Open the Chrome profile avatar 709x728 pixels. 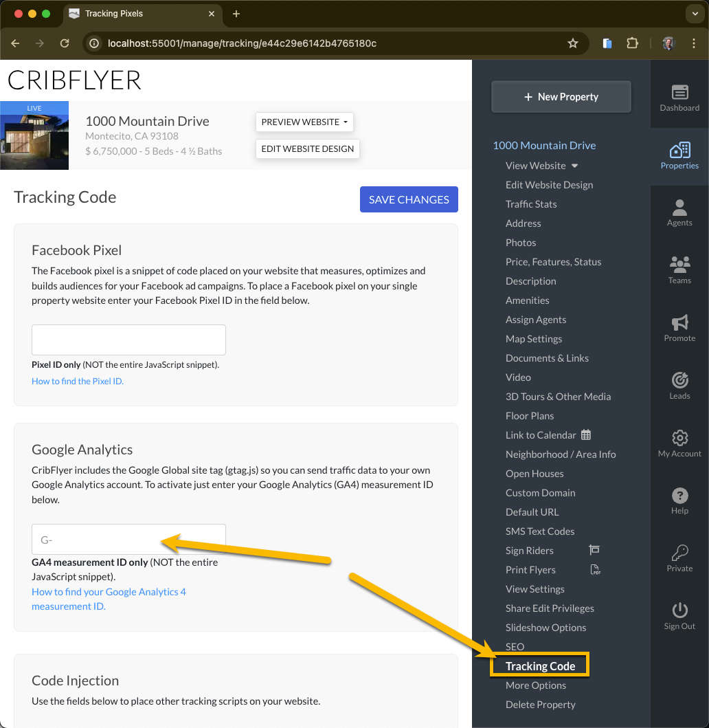[668, 43]
